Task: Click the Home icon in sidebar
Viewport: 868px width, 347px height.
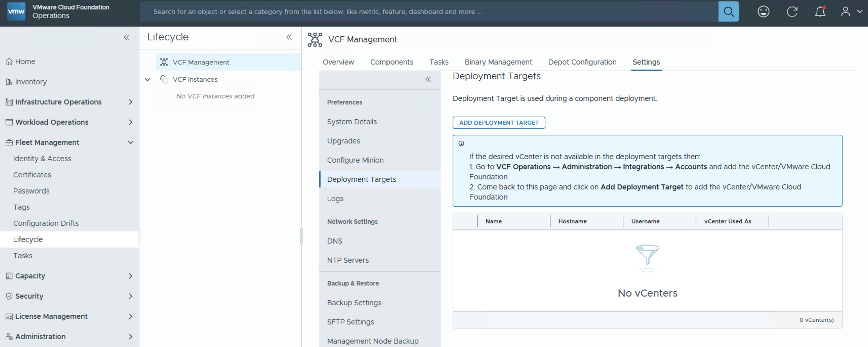Action: coord(9,62)
